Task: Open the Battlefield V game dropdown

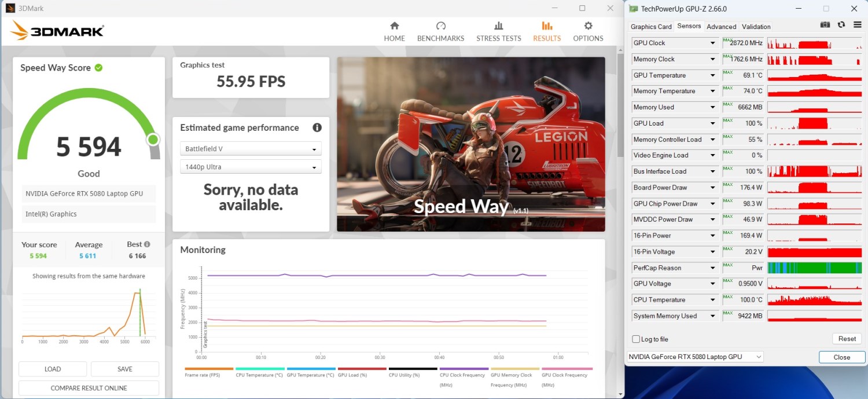Action: click(x=251, y=149)
